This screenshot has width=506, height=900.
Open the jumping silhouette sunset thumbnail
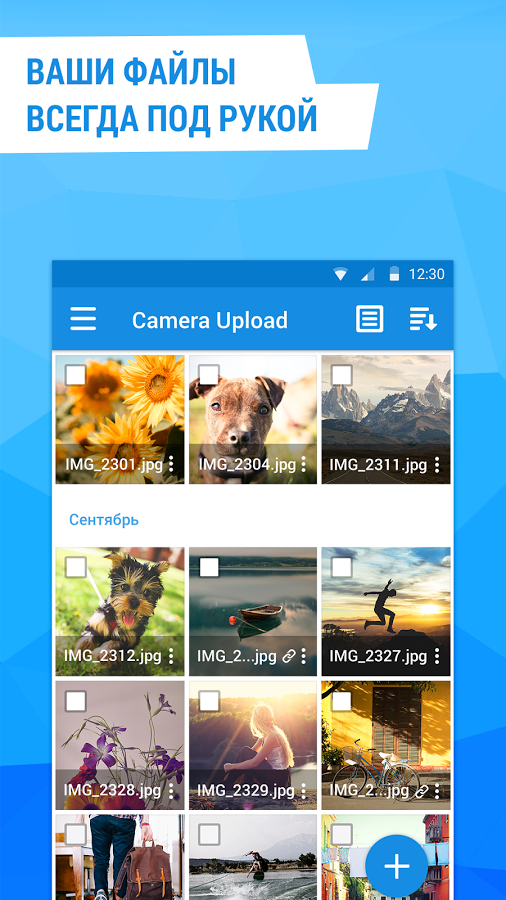point(386,611)
